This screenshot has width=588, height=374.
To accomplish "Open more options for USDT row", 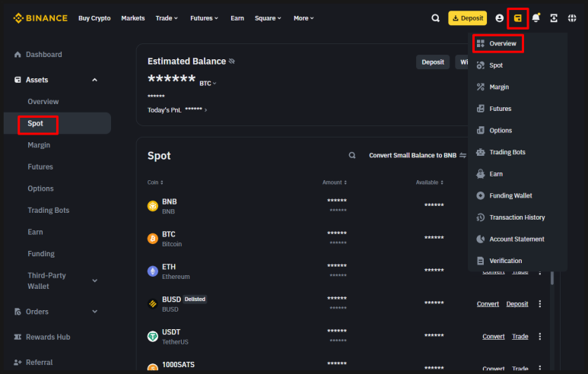I will point(539,337).
